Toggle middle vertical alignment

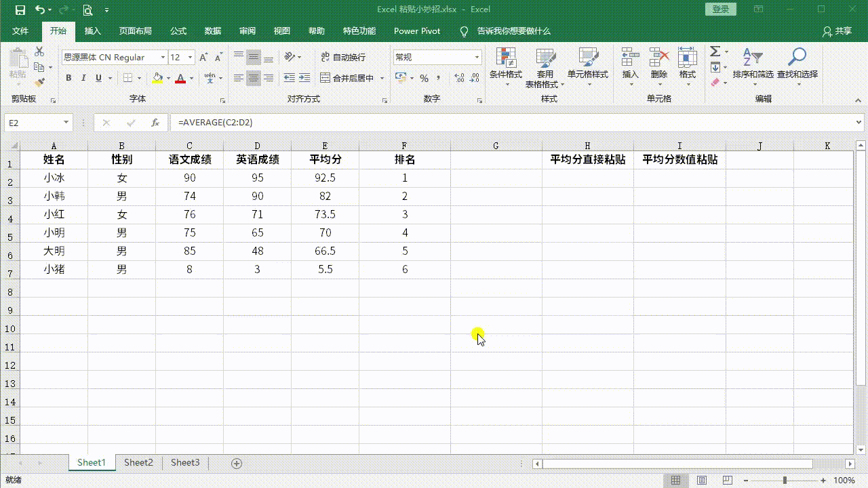pyautogui.click(x=254, y=58)
